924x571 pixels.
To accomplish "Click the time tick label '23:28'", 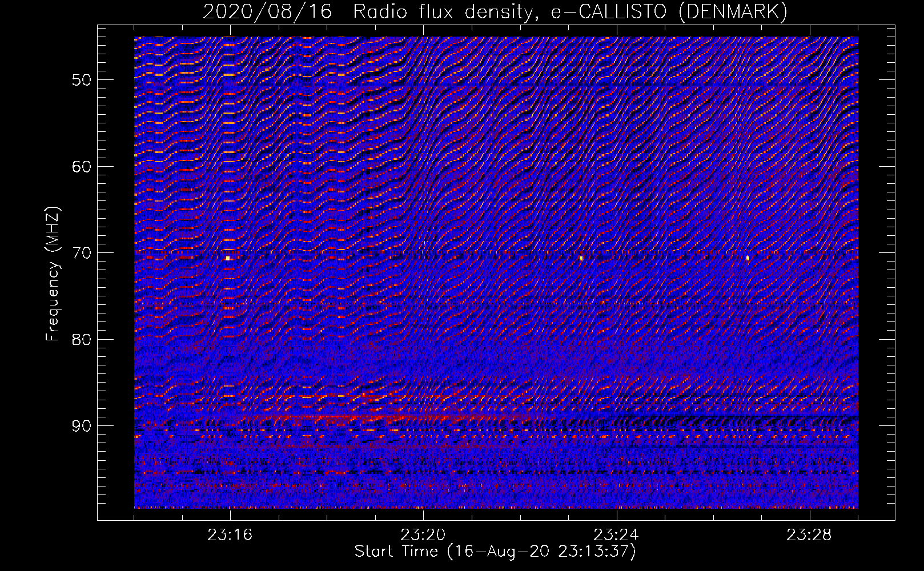I will tap(809, 535).
